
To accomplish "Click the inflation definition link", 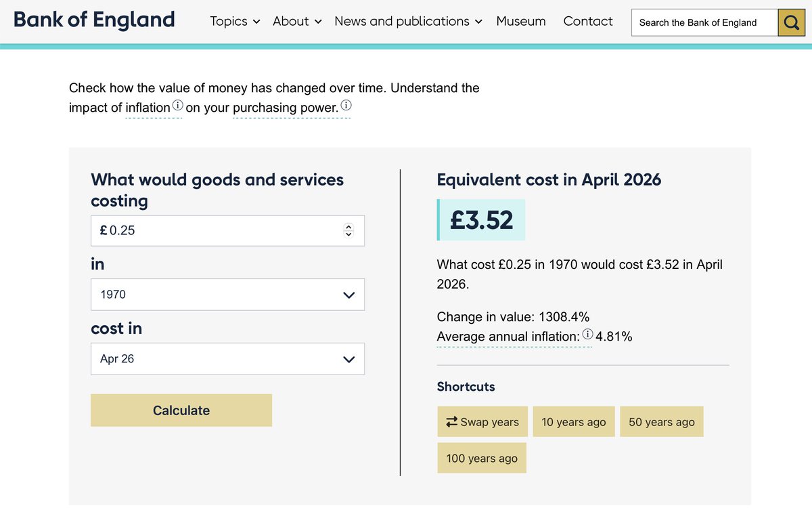I will tap(148, 108).
